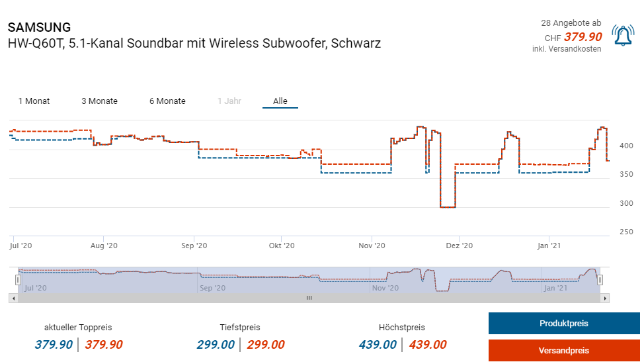Click the CHF 379.90 offer price
Image resolution: width=644 pixels, height=364 pixels.
click(583, 37)
